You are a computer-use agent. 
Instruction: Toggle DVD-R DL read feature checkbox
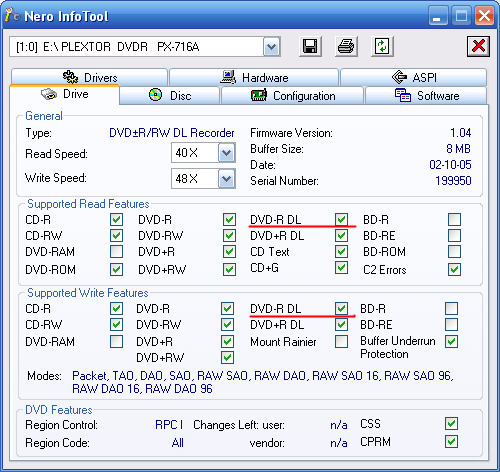341,220
